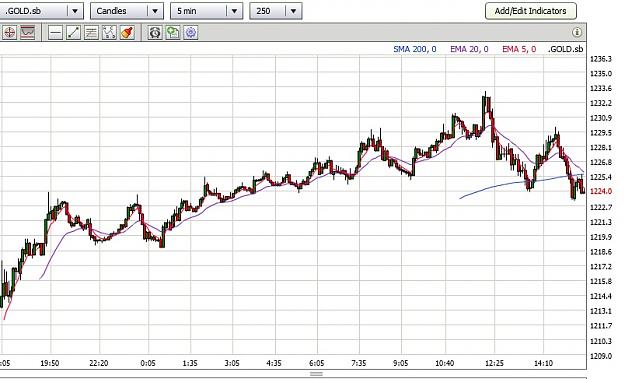Open chart settings gear icon
Screen dimensions: 625x379
click(x=191, y=33)
